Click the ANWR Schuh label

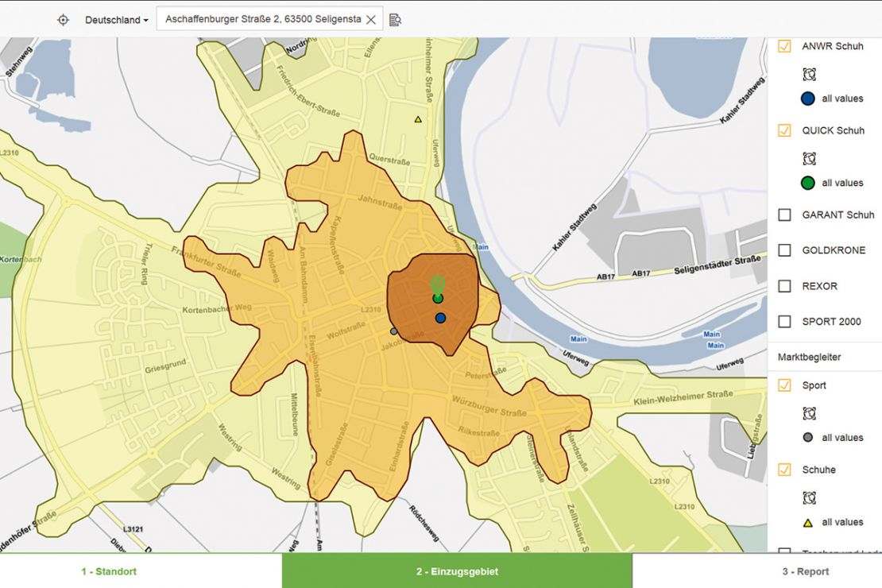[x=833, y=46]
